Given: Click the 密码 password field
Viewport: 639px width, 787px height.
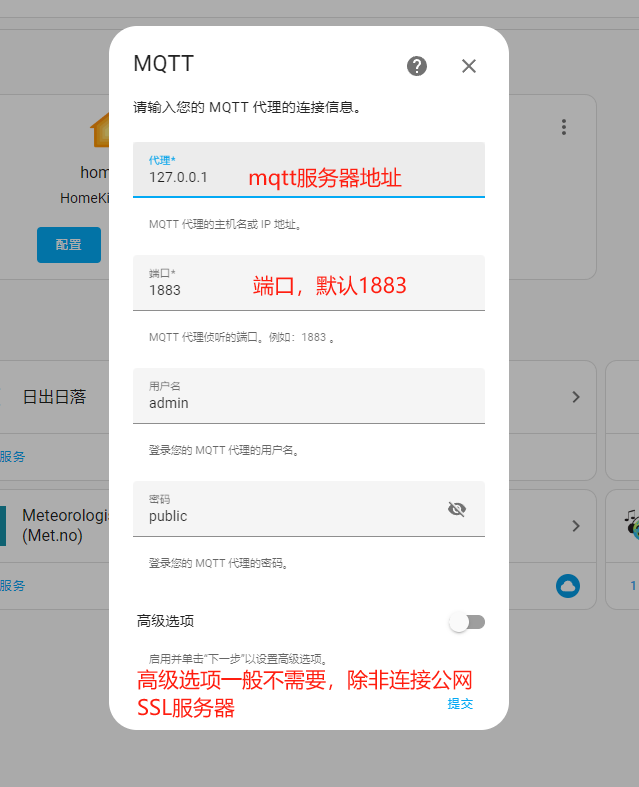Looking at the screenshot, I should pyautogui.click(x=290, y=509).
